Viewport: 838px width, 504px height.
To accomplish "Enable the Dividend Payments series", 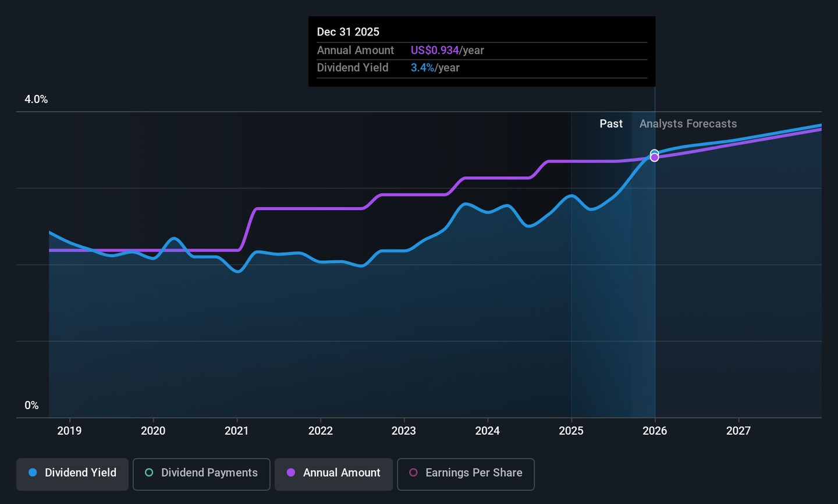I will [201, 474].
